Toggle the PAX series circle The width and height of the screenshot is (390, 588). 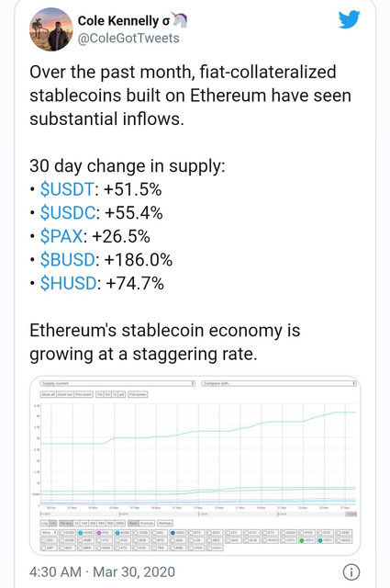99,533
